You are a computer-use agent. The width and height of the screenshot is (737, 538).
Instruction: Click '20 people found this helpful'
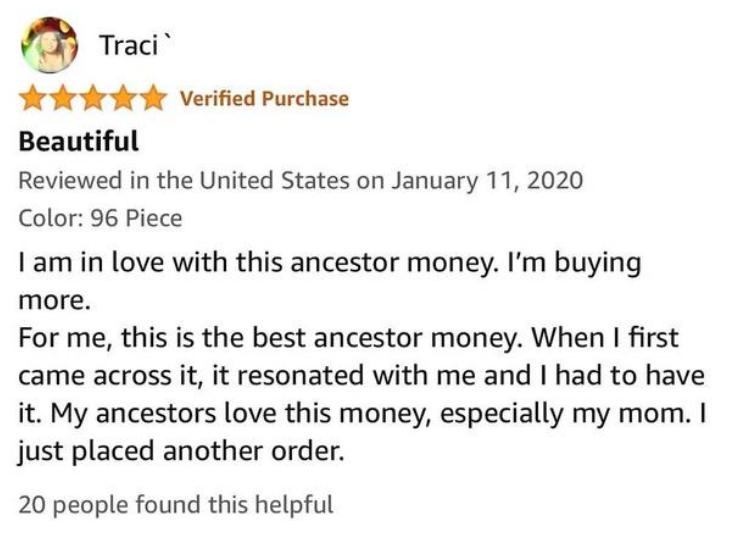pyautogui.click(x=176, y=505)
